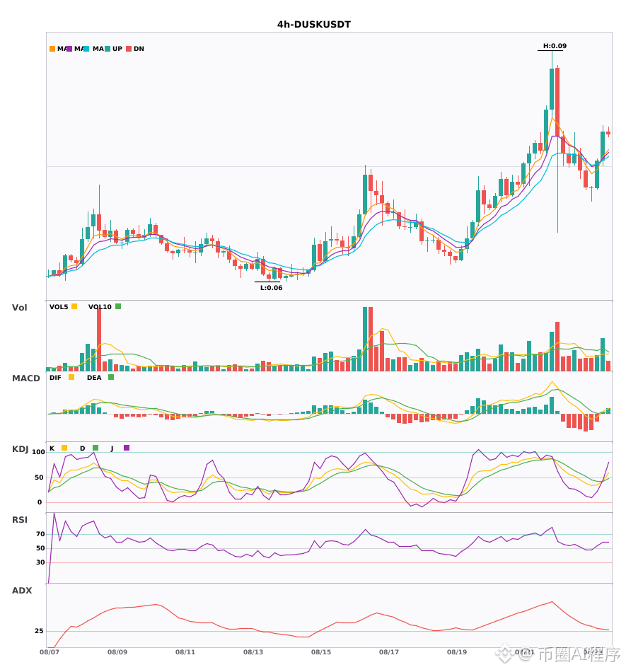Click the tallest red volume bar near 08/09

tap(99, 340)
